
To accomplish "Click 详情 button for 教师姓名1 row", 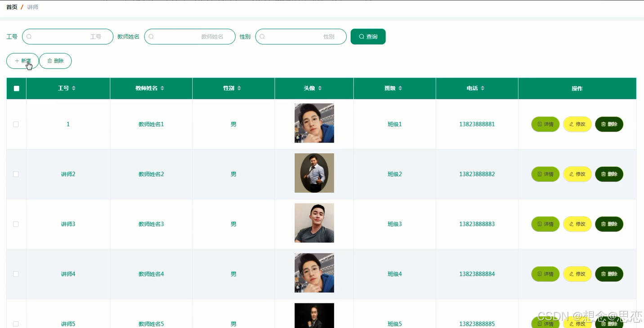I will pos(546,124).
